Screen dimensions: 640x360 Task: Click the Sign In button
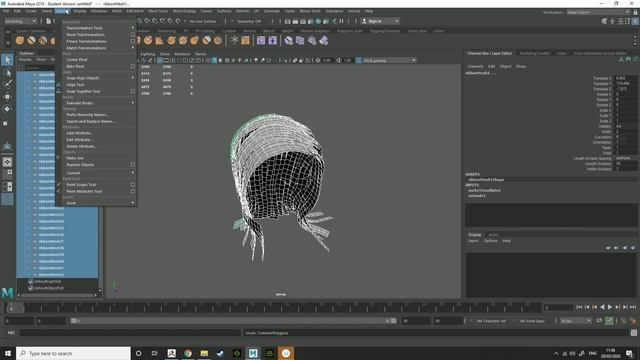coord(380,21)
